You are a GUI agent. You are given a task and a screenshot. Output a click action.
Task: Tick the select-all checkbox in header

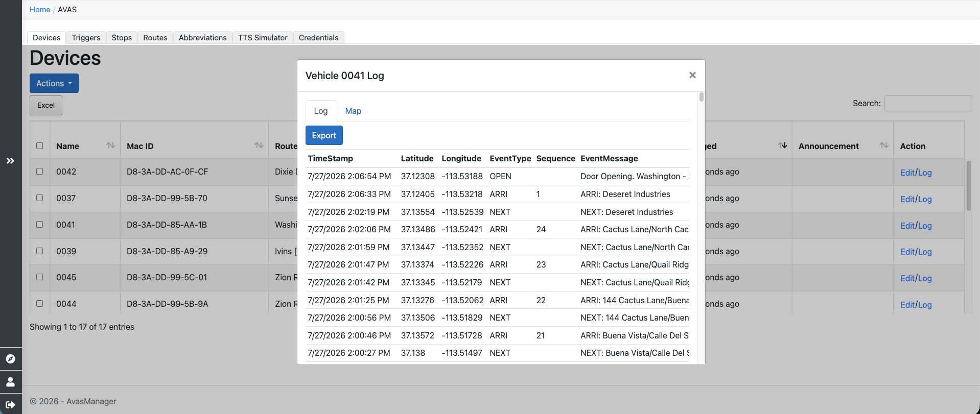pos(40,145)
